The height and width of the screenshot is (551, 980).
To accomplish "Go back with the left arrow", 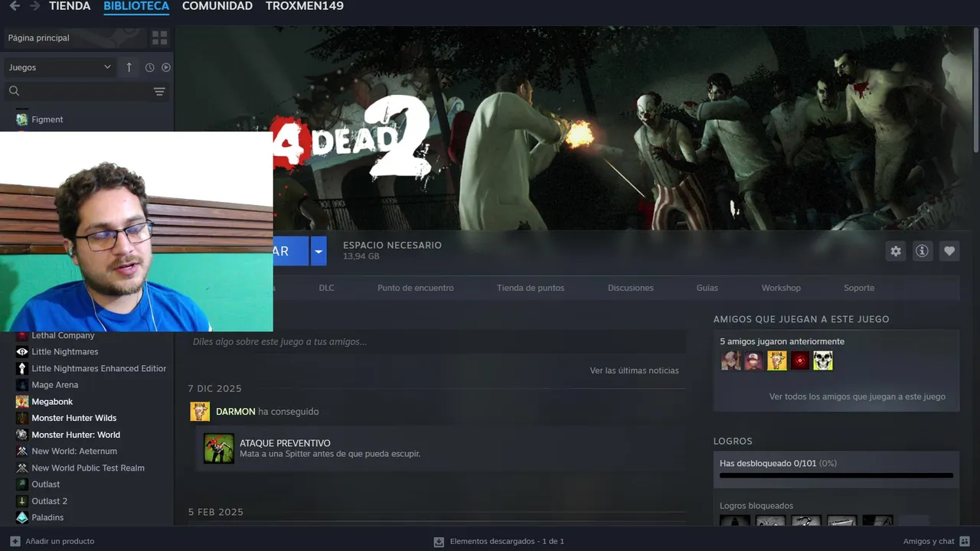I will [15, 6].
